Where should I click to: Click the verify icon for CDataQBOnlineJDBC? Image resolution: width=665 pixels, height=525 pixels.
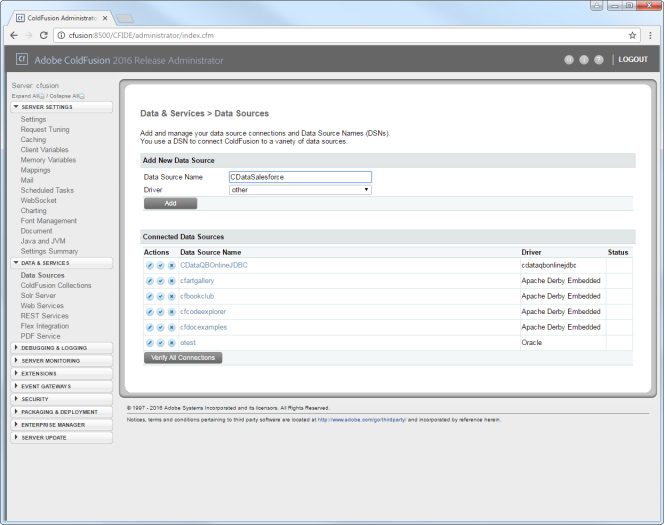(x=161, y=266)
